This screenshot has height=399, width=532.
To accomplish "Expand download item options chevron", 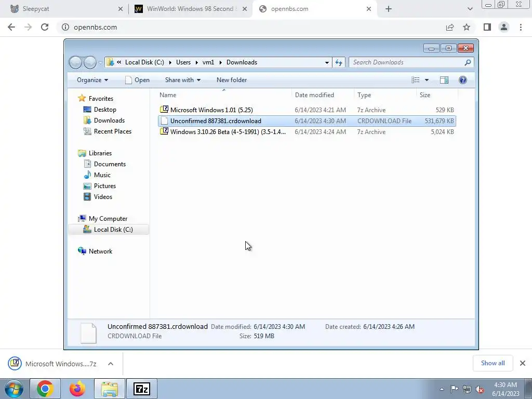I will pyautogui.click(x=111, y=364).
